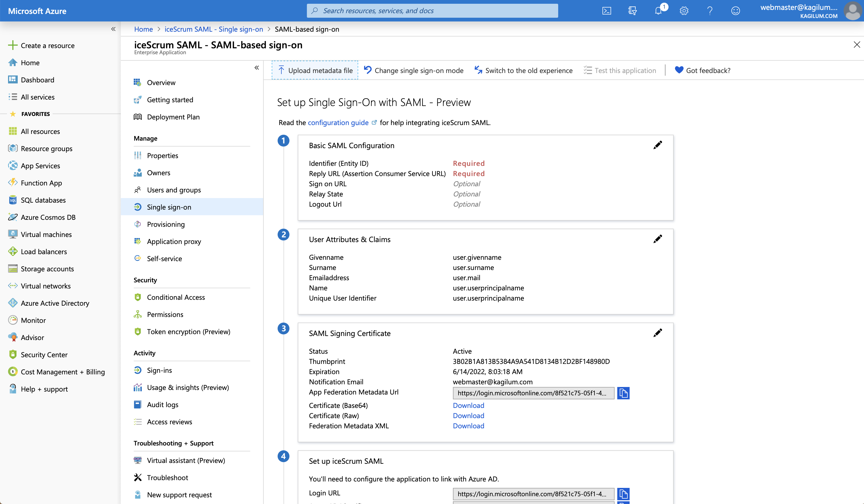The width and height of the screenshot is (864, 504).
Task: Open Security Center
Action: [x=38, y=355]
